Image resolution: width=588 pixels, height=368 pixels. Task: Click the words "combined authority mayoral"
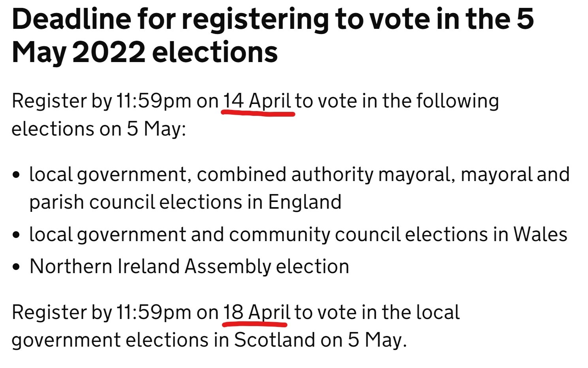[324, 175]
